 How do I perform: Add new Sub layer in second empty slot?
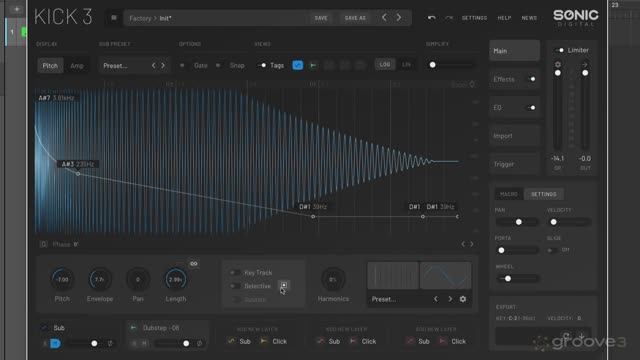click(329, 341)
